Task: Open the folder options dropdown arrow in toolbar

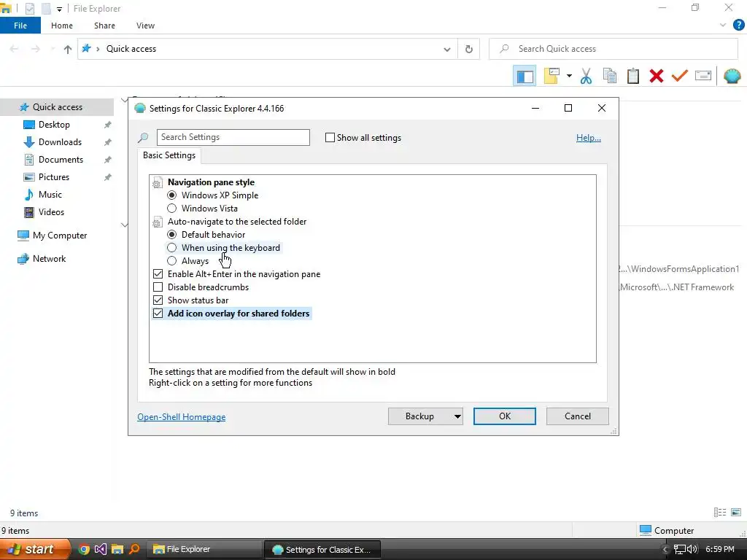Action: pos(569,76)
